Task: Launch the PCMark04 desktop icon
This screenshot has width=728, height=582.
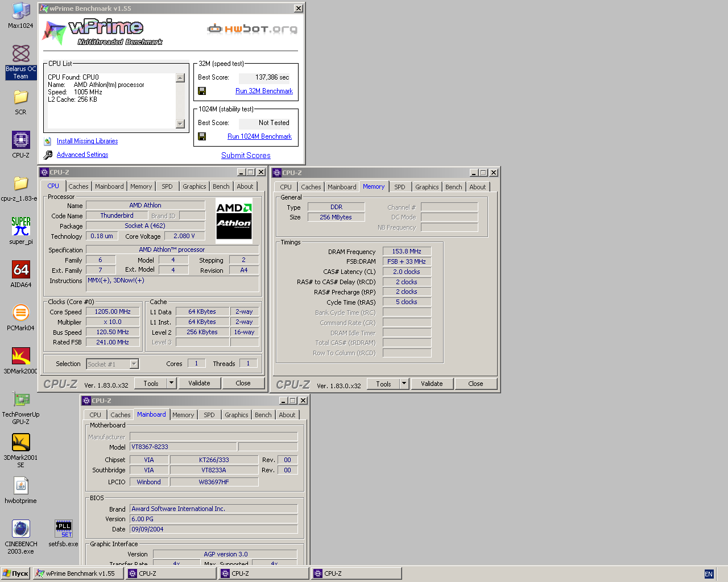Action: pyautogui.click(x=20, y=317)
